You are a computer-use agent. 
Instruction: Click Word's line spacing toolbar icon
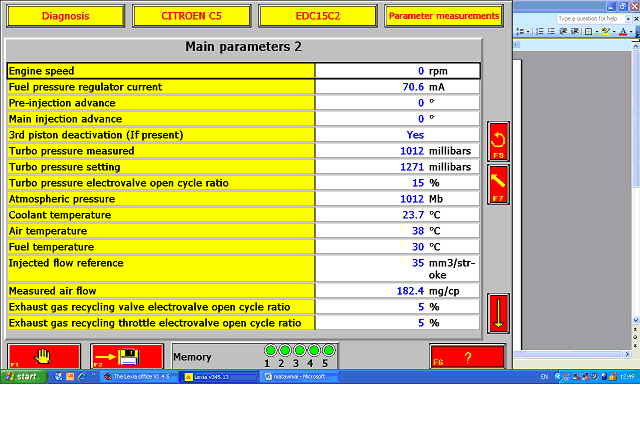click(x=520, y=31)
